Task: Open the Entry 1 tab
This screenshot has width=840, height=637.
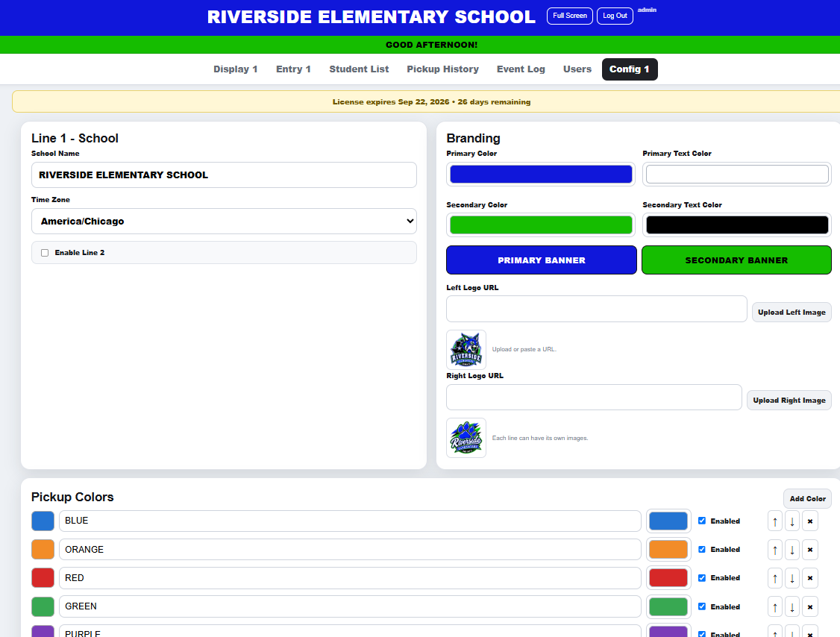Action: pyautogui.click(x=293, y=69)
